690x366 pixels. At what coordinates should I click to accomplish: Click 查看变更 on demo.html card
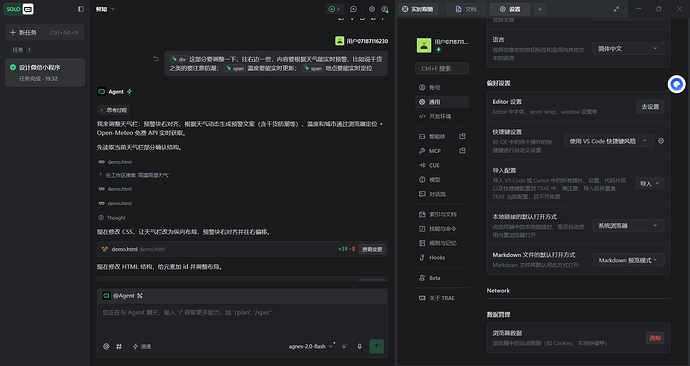[372, 249]
